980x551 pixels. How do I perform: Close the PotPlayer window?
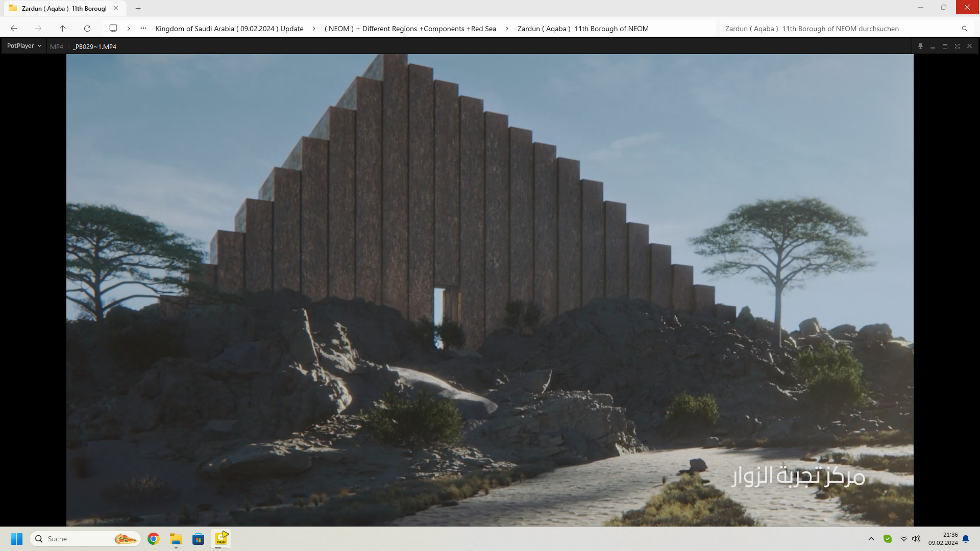[969, 46]
